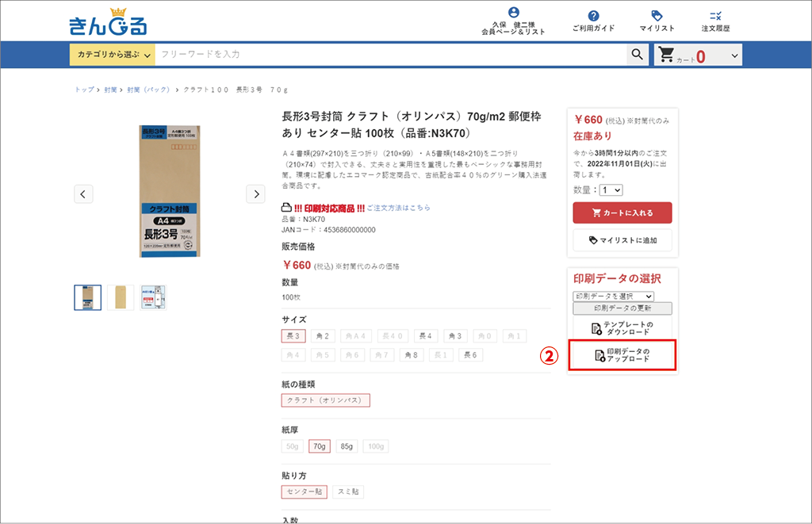Screen dimensions: 812x524
Task: Open 印刷データを選択 dropdown
Action: (613, 296)
